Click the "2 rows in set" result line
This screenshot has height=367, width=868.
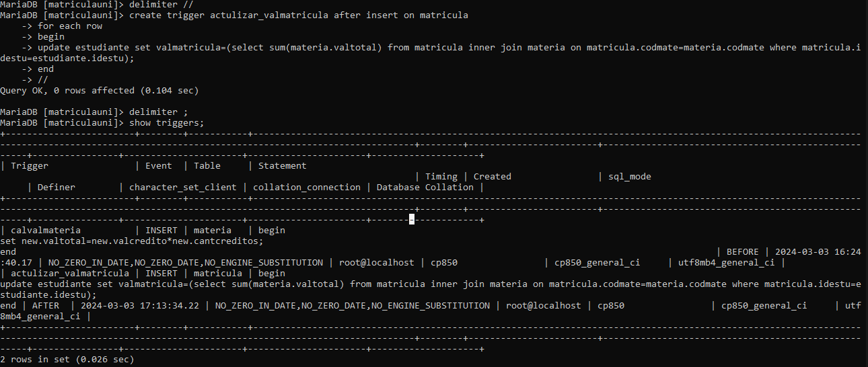(x=67, y=360)
